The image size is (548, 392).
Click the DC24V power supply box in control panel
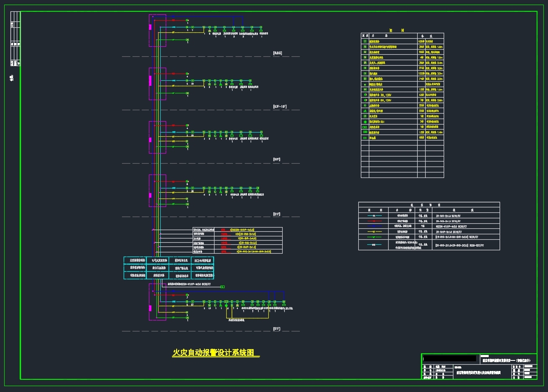point(202,261)
